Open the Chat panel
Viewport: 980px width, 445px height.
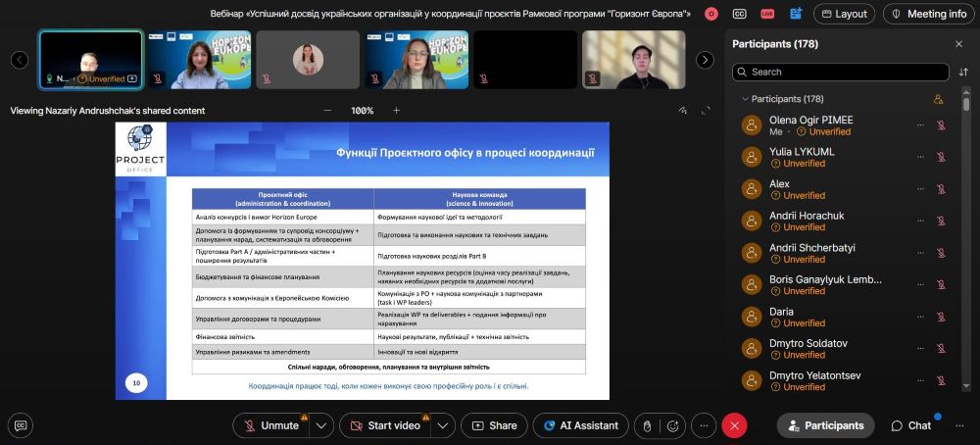coord(910,425)
